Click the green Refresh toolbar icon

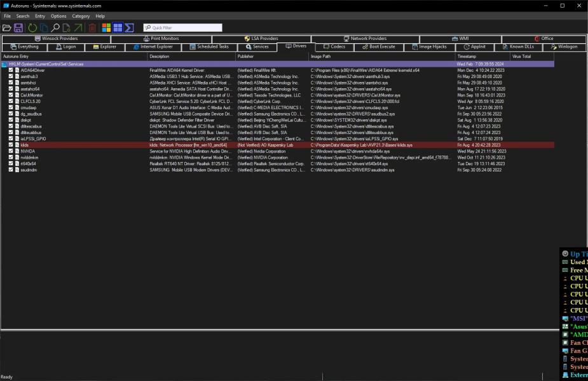tap(32, 28)
